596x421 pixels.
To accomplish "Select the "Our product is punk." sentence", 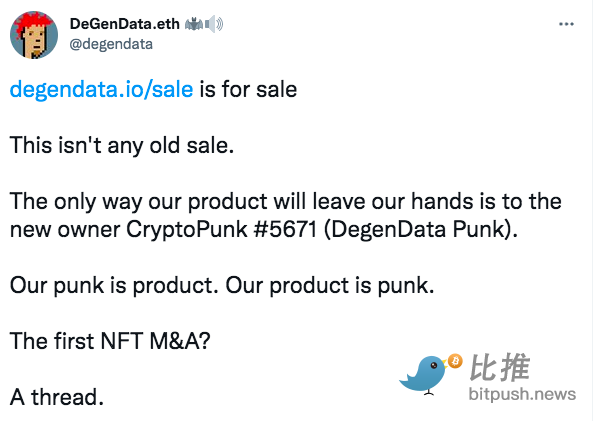I will pos(330,285).
